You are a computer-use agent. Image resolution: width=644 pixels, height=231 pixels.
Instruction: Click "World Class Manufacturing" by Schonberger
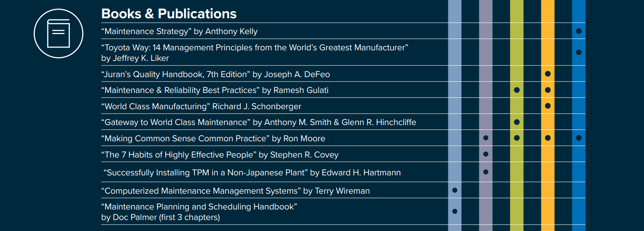coord(201,106)
